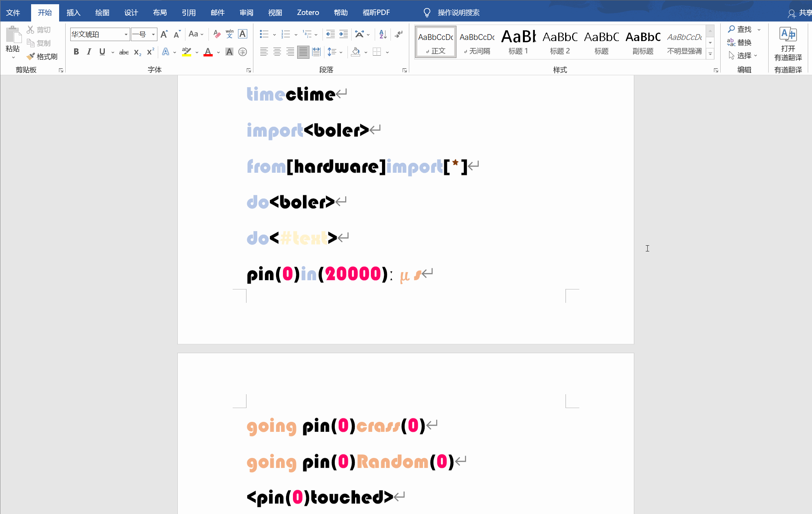Click the Paste clipboard icon
812x514 pixels.
pos(13,35)
